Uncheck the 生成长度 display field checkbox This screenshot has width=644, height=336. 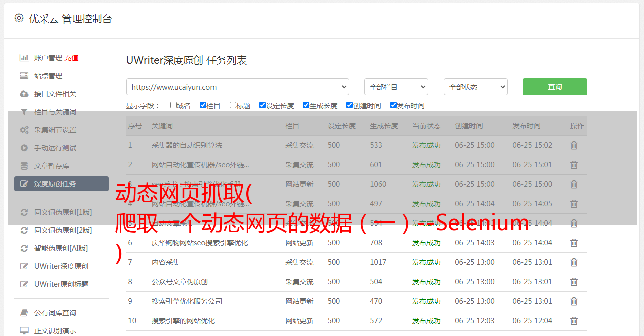(306, 105)
